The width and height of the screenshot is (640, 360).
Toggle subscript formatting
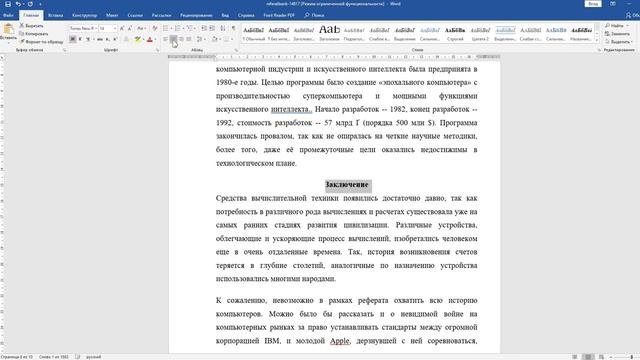click(x=107, y=39)
